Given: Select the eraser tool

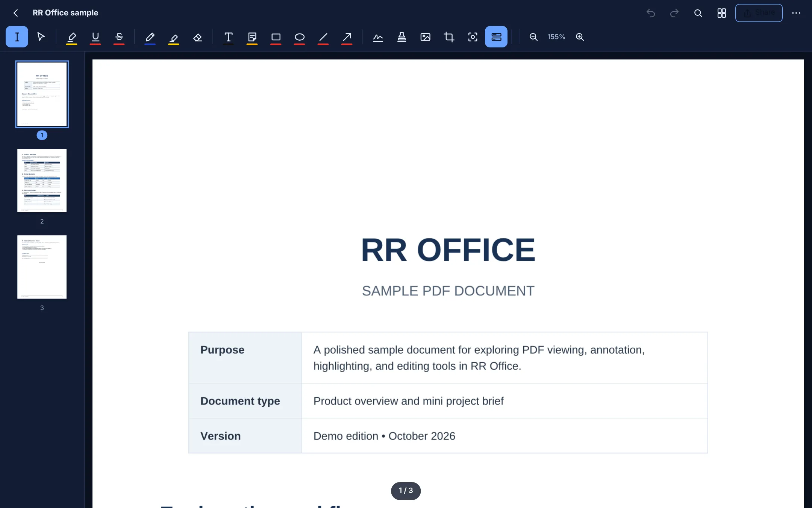Looking at the screenshot, I should tap(198, 37).
